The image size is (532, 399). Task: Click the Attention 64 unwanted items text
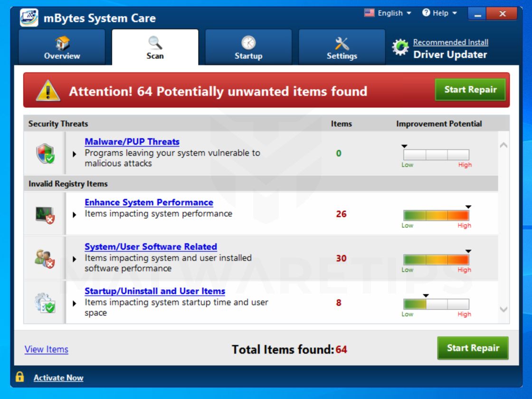[x=218, y=91]
